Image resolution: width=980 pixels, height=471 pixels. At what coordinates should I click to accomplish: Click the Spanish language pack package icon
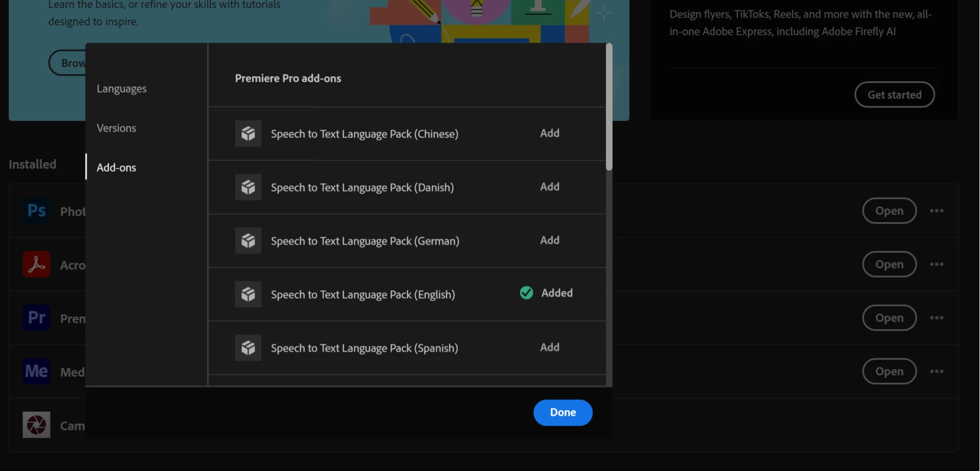coord(248,347)
